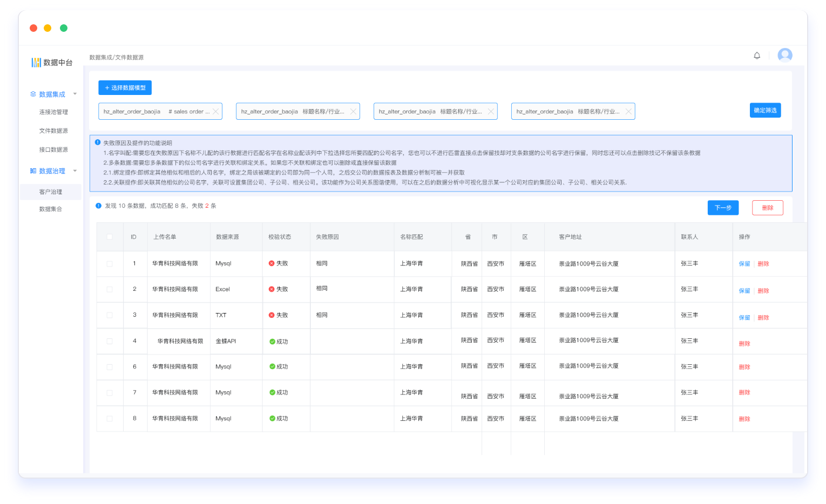Click the Excel data source cell
The height and width of the screenshot is (504, 826).
[222, 289]
